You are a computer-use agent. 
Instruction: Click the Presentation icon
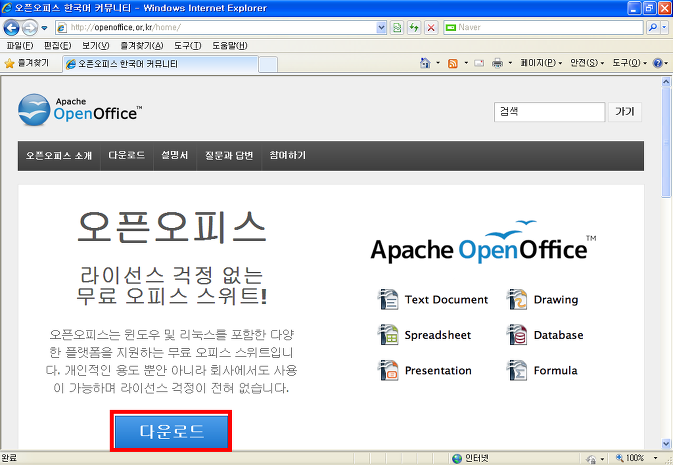coord(388,370)
